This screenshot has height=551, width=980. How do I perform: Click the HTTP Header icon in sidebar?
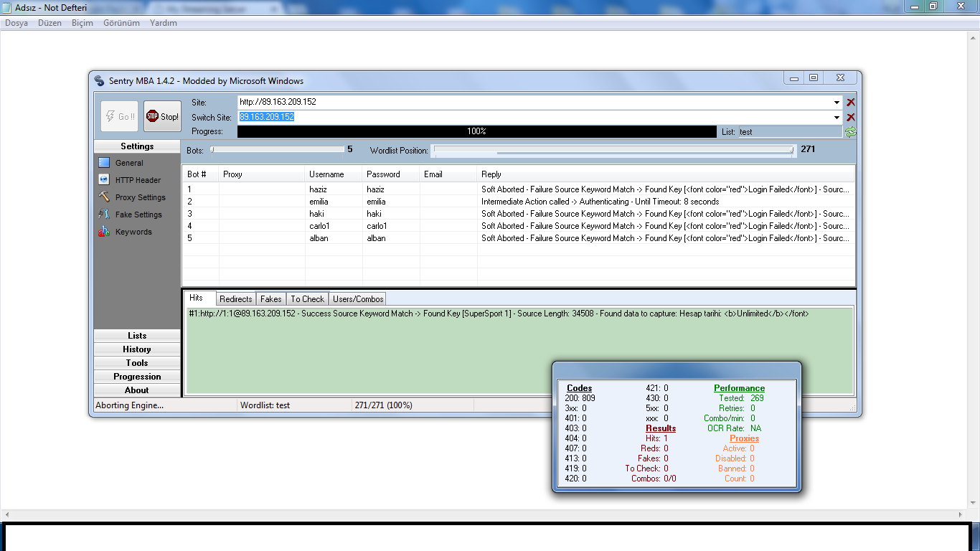104,180
